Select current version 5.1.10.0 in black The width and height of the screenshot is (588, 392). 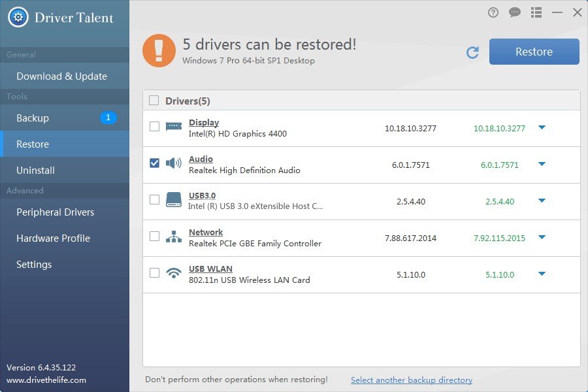click(x=411, y=275)
